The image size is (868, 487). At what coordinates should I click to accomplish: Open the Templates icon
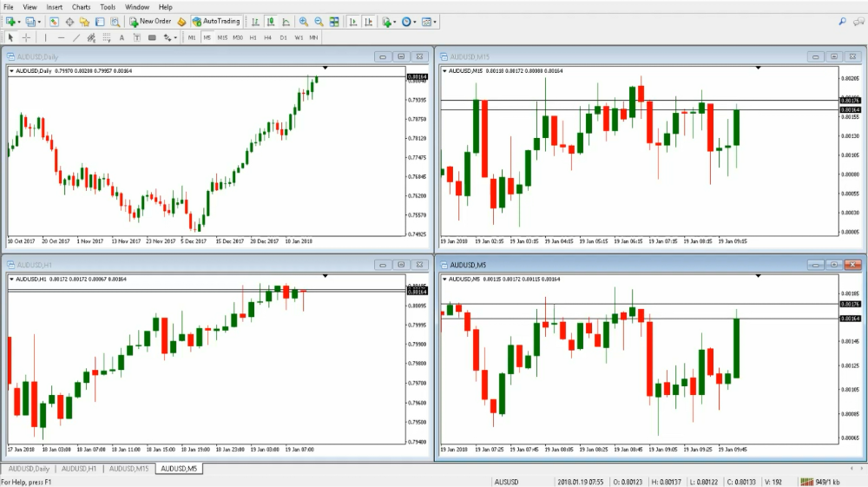(426, 22)
